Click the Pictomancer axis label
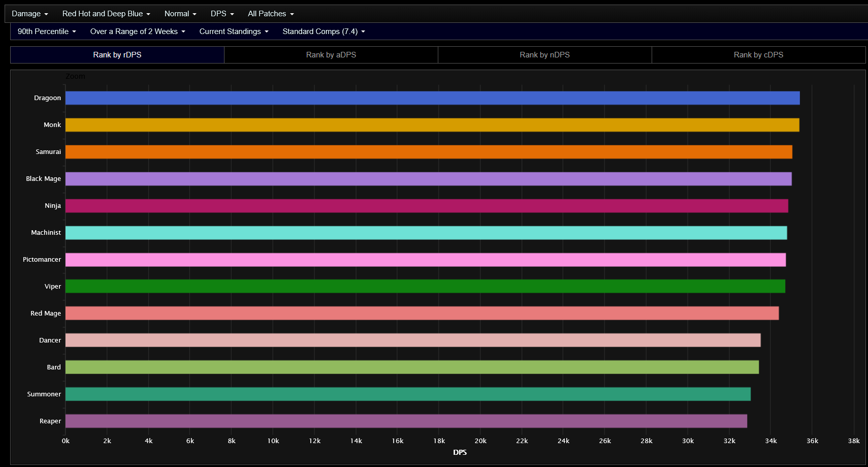The image size is (868, 467). 42,260
